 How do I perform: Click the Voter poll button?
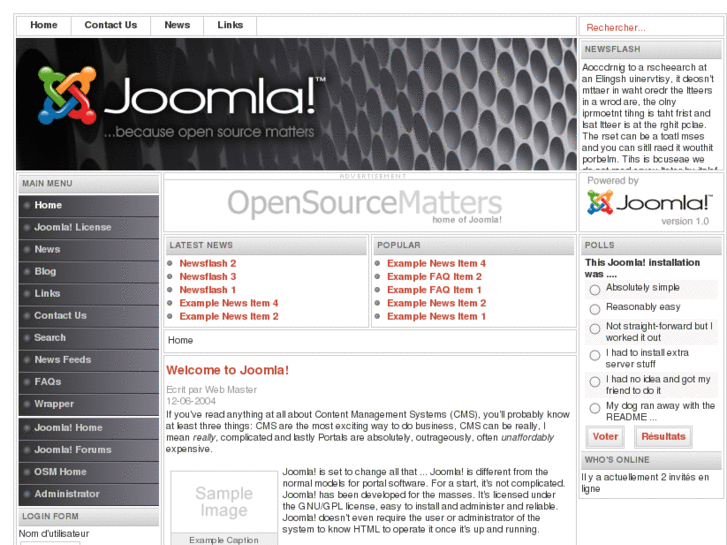tap(605, 437)
